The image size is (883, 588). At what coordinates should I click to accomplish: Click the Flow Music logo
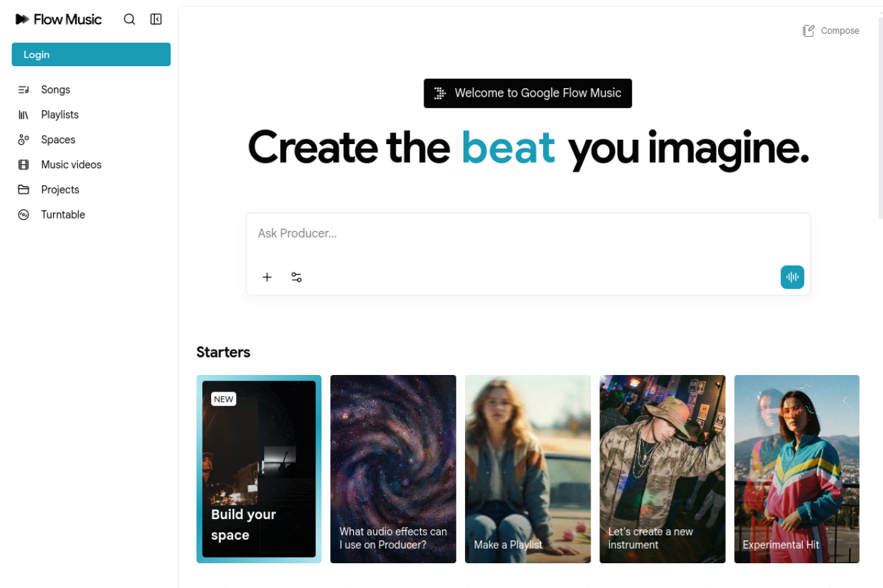[59, 19]
